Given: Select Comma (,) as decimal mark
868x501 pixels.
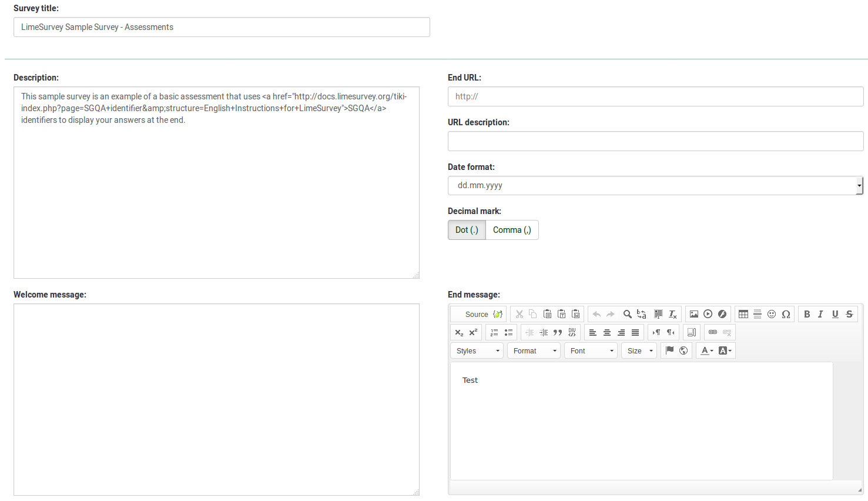Looking at the screenshot, I should click(512, 230).
